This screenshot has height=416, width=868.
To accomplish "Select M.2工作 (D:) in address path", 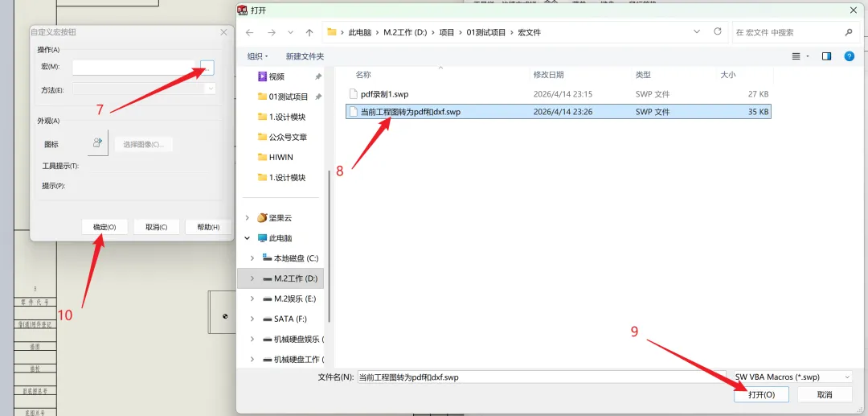I will pyautogui.click(x=405, y=33).
